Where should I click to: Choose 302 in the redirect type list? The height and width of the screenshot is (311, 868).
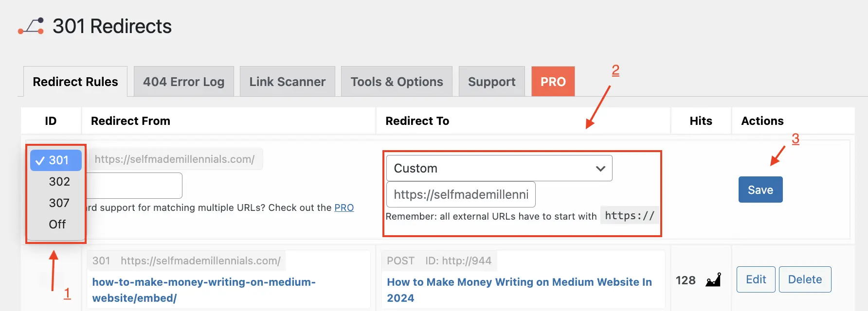[x=56, y=182]
